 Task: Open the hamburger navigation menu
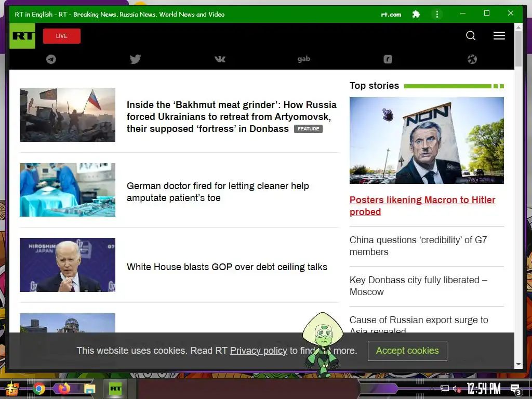click(x=499, y=36)
